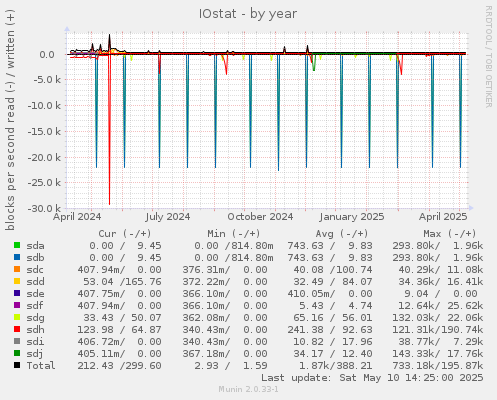The height and width of the screenshot is (400, 497).
Task: Click the sdg lime legend color swatch
Action: [x=17, y=317]
